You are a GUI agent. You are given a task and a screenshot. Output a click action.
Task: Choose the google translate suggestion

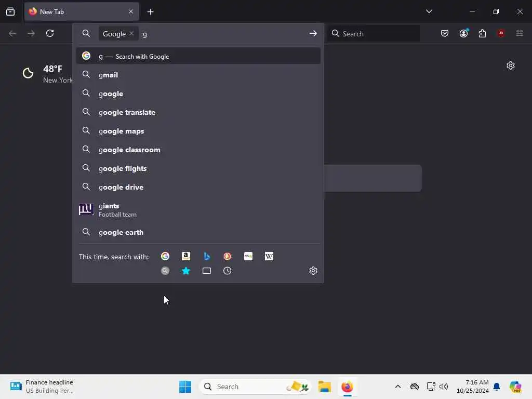point(198,112)
